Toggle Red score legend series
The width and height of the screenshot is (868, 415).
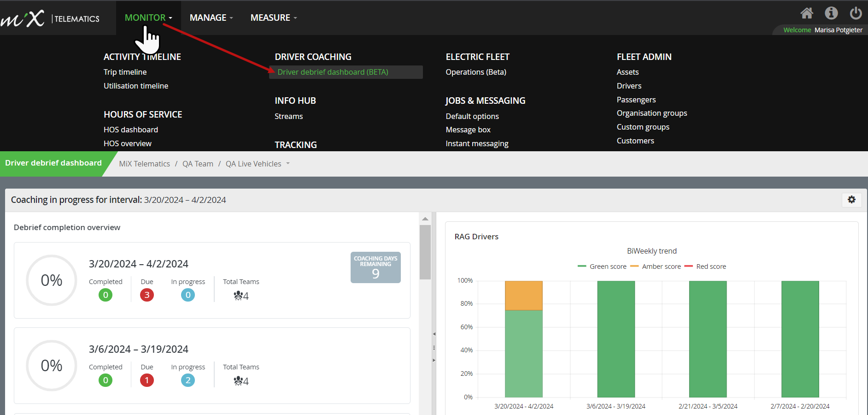[x=705, y=267]
